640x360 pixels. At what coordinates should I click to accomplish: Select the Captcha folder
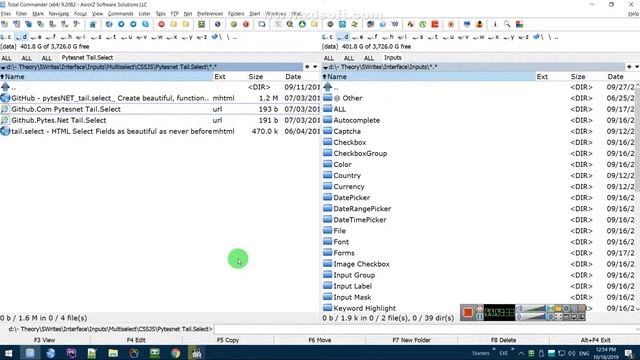[x=347, y=131]
